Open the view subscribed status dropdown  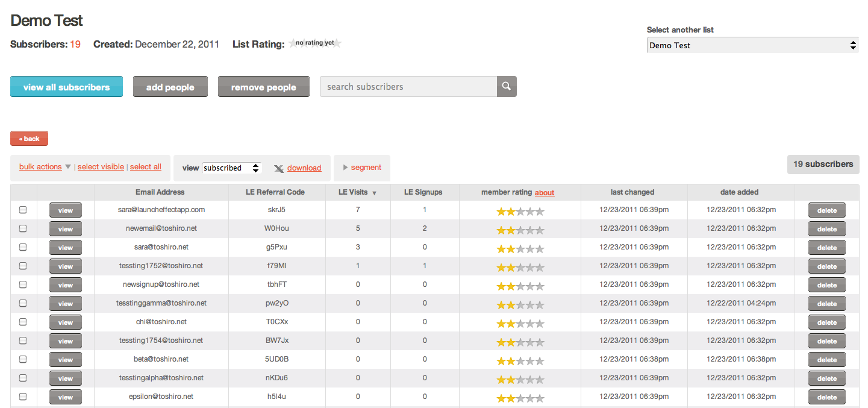point(232,168)
